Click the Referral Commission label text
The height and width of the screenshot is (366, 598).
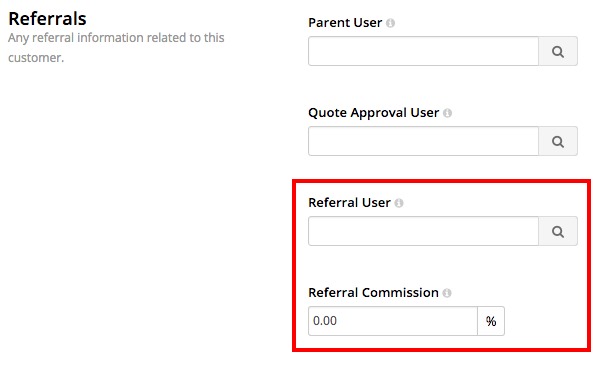pos(373,292)
